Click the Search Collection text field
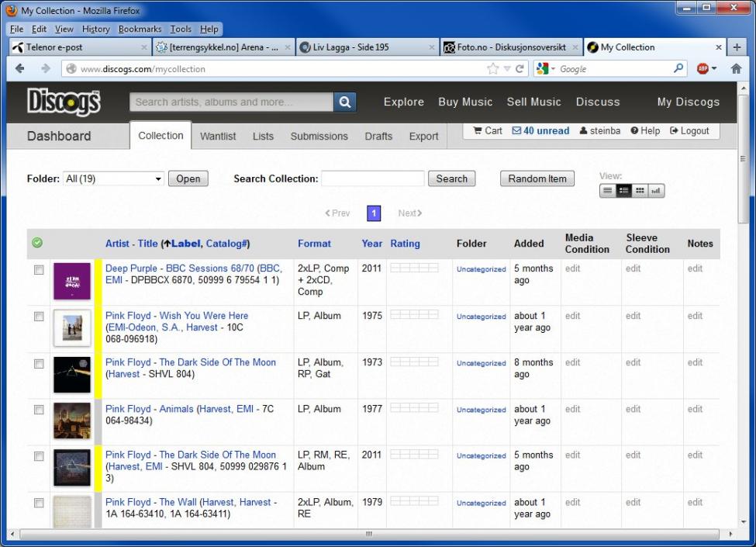The height and width of the screenshot is (547, 756). click(x=373, y=178)
